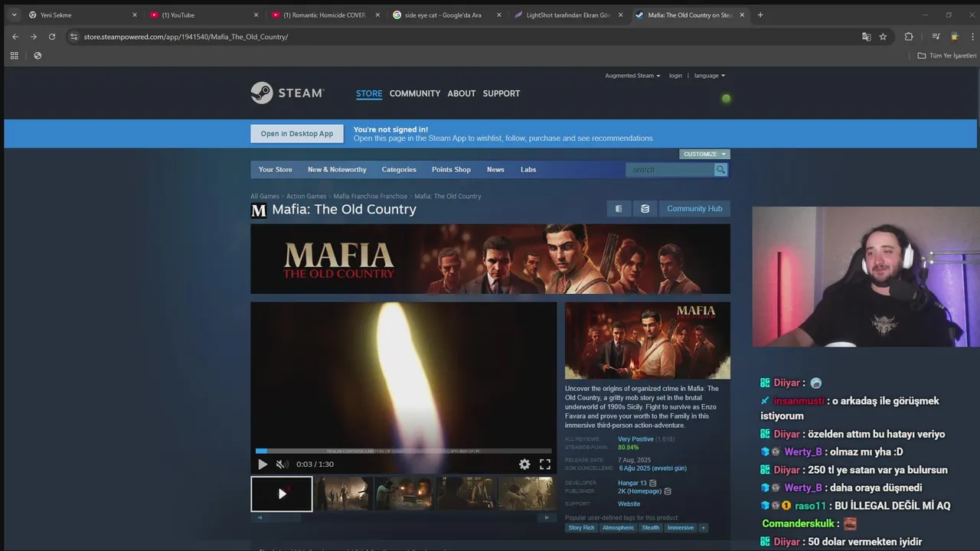Open the Very Positive reviews link
980x551 pixels.
coord(635,439)
